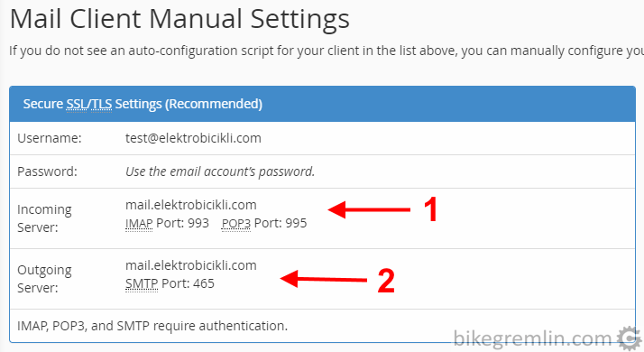Screen dimensions: 644x352
Task: Click the gear icon beside the bikegremlin.com watermark
Action: 629,338
